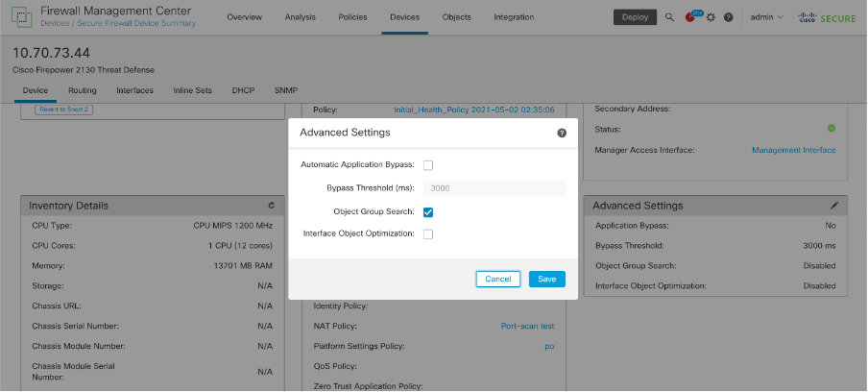Switch to the SNMP tab
This screenshot has width=868, height=392.
pyautogui.click(x=286, y=90)
